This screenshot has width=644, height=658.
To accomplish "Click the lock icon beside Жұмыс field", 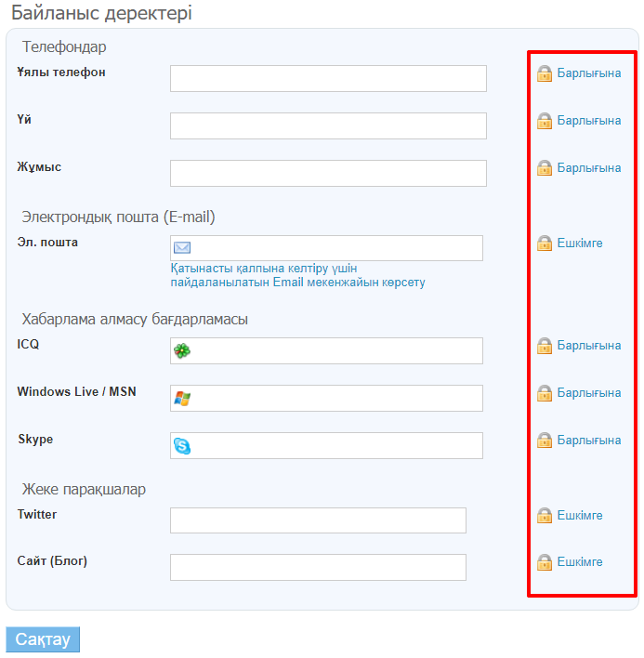I will tap(545, 168).
